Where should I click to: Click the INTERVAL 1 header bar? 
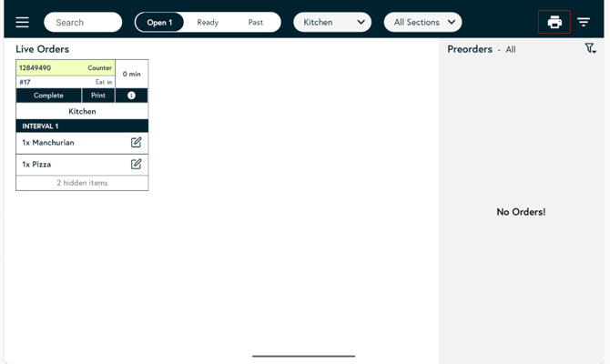[x=82, y=126]
